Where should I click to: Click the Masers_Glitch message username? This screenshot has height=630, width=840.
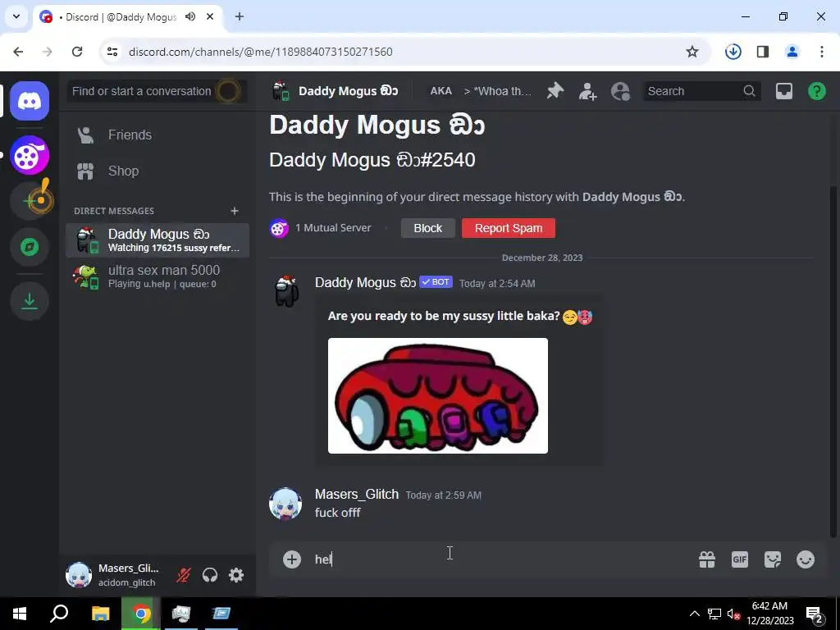click(357, 494)
